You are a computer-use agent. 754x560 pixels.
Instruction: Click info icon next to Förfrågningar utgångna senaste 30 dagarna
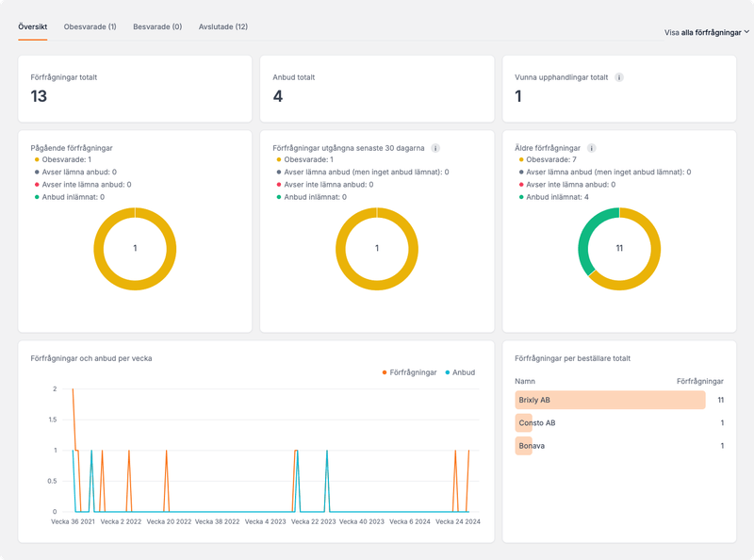pos(435,148)
